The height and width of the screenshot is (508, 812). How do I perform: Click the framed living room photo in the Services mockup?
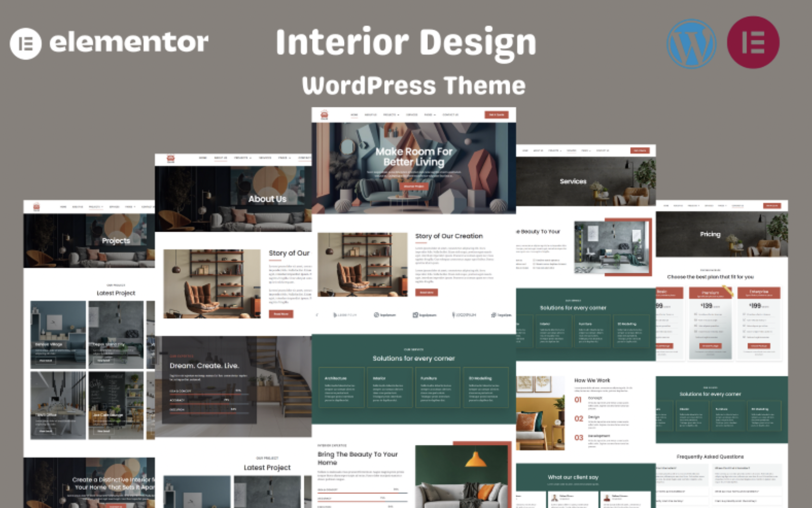click(x=611, y=247)
